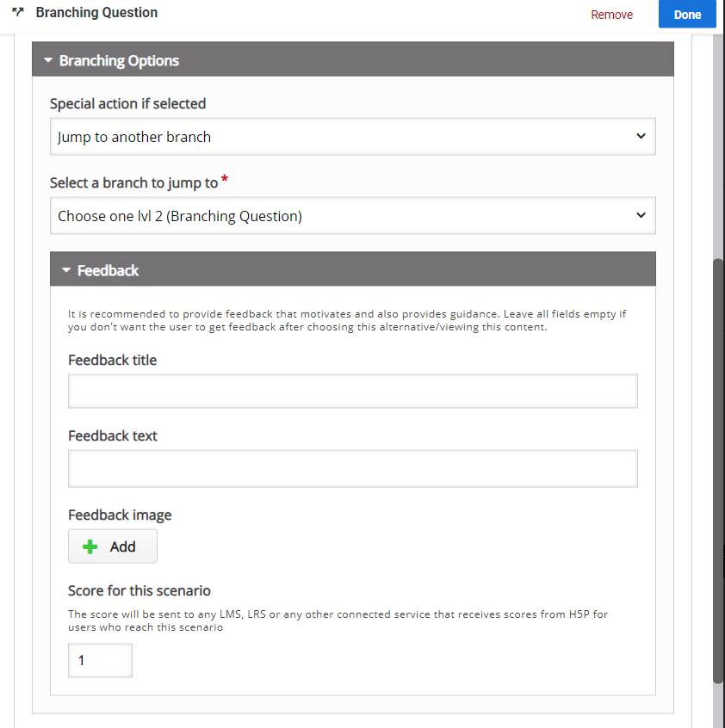Click the green plus icon for Feedback image
This screenshot has width=725, height=728.
click(90, 546)
